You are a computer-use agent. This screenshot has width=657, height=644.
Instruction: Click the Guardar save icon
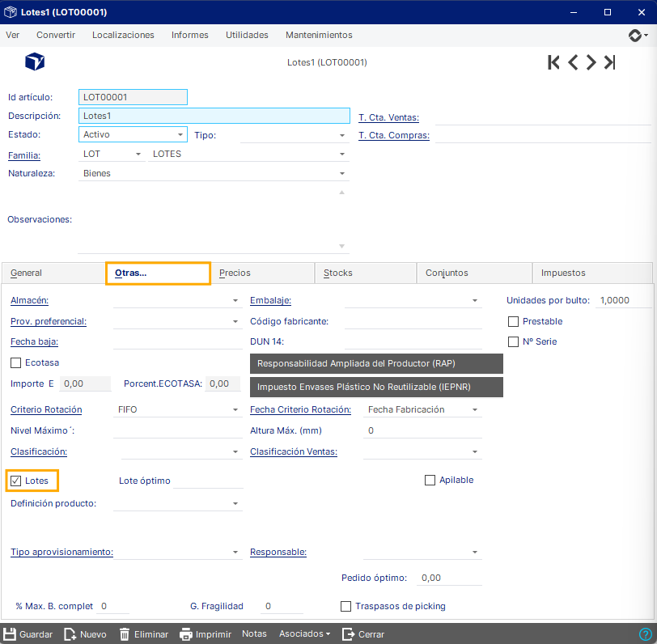click(9, 634)
